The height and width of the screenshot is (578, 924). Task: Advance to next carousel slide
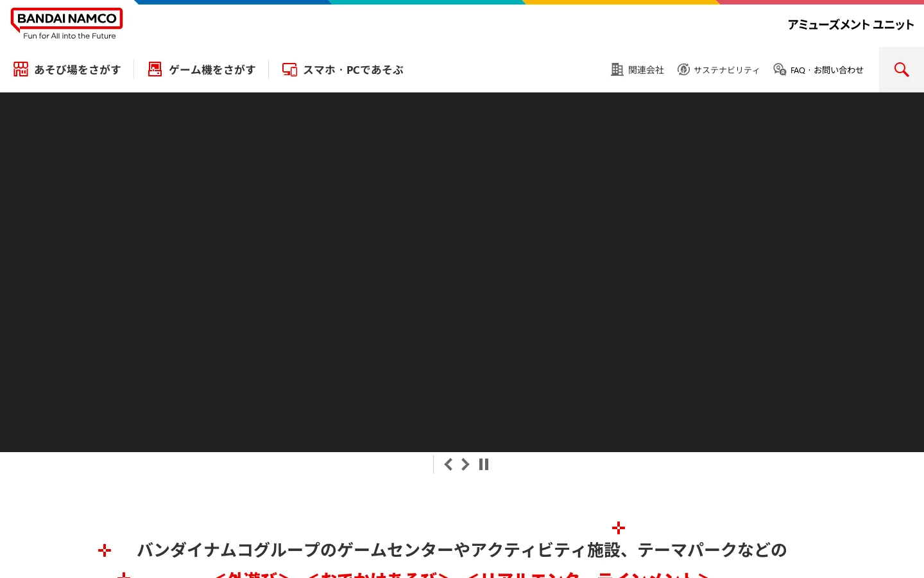[465, 464]
